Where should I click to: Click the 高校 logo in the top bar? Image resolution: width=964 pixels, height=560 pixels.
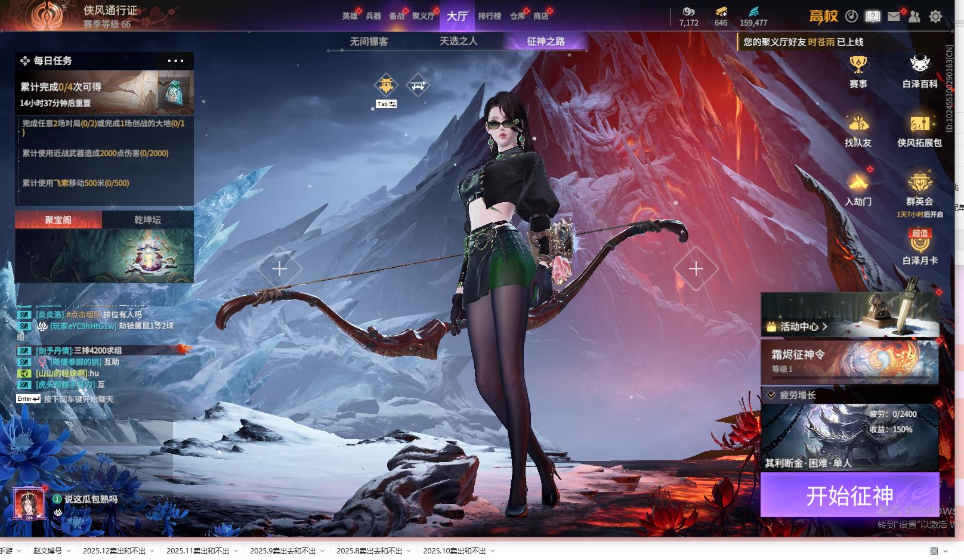(824, 17)
